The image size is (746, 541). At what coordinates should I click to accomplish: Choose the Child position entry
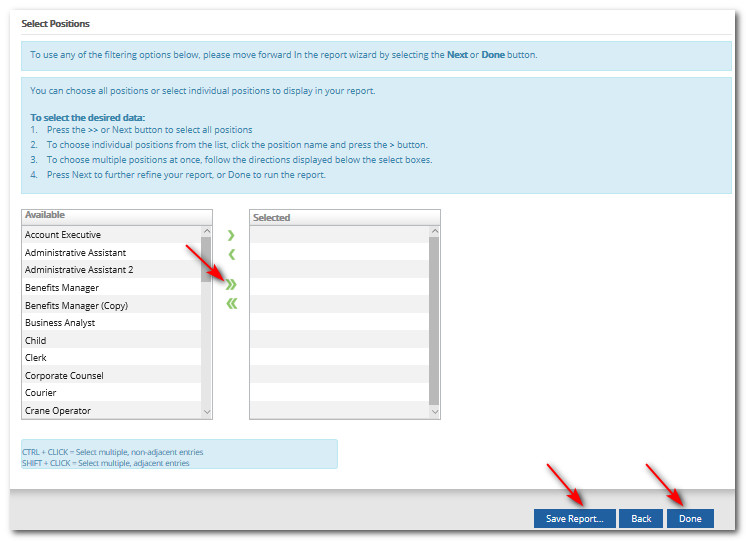click(x=36, y=341)
